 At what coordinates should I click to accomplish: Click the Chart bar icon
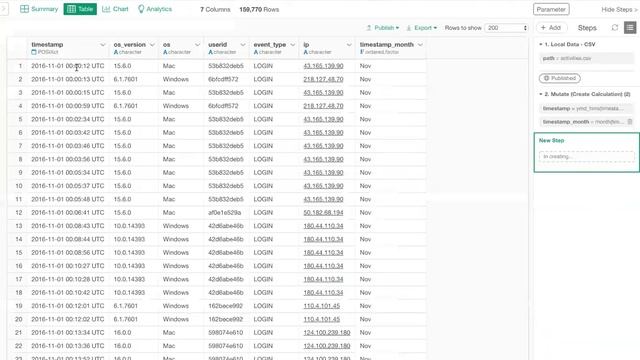pyautogui.click(x=106, y=9)
